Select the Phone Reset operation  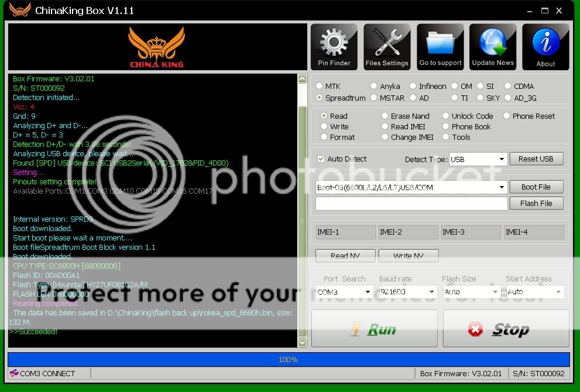[x=506, y=116]
